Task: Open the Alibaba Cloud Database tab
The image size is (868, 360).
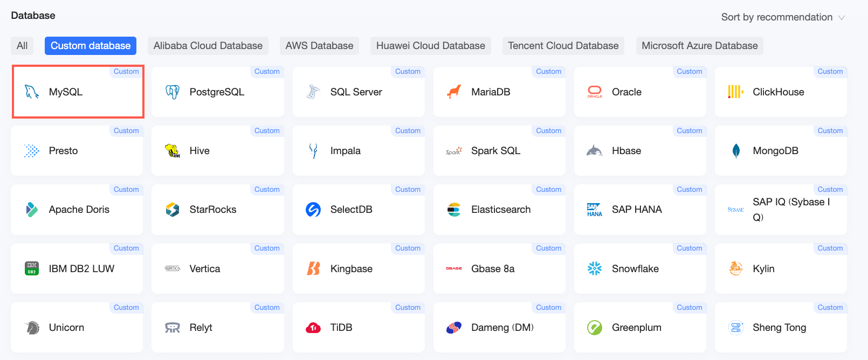Action: click(x=208, y=46)
